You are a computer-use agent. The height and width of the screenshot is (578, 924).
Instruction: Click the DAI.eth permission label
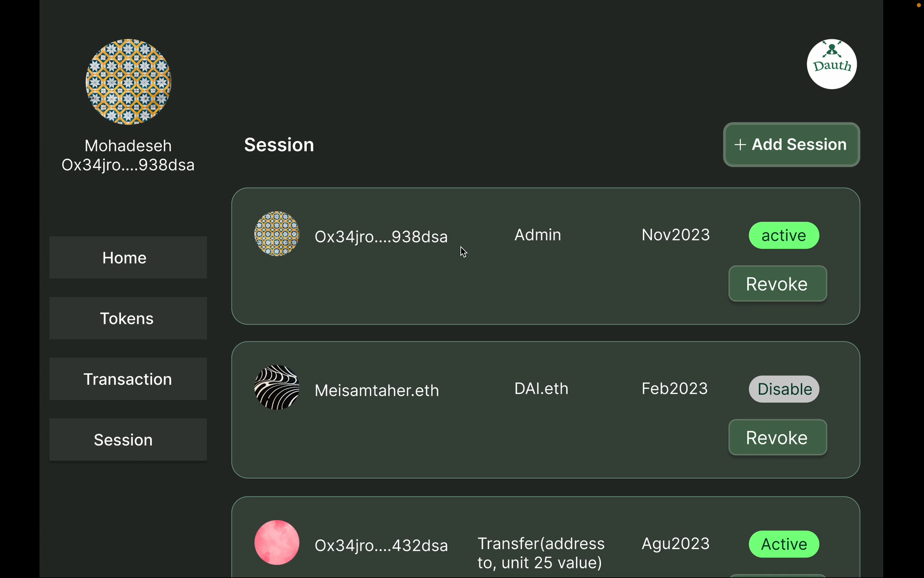(x=541, y=389)
